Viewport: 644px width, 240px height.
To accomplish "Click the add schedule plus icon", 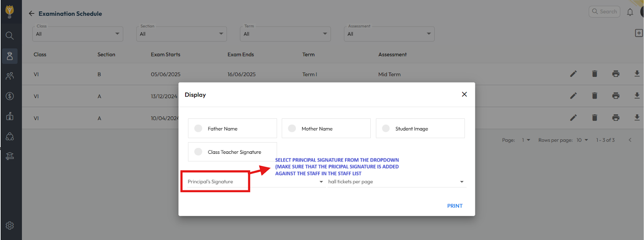I will (x=638, y=33).
